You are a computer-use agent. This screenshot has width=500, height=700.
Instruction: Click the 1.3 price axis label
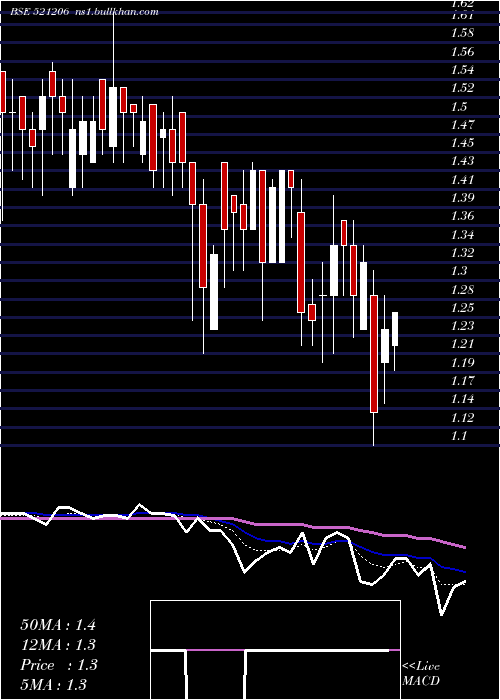pyautogui.click(x=459, y=271)
